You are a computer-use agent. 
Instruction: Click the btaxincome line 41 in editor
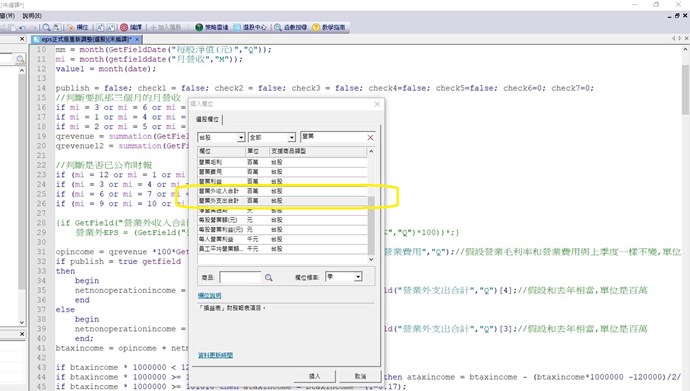point(122,348)
